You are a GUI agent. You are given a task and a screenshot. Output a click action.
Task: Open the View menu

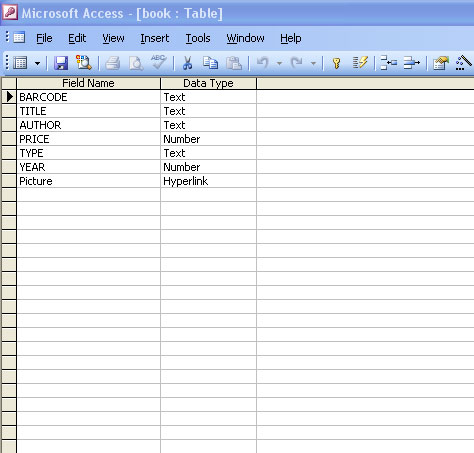click(x=113, y=38)
